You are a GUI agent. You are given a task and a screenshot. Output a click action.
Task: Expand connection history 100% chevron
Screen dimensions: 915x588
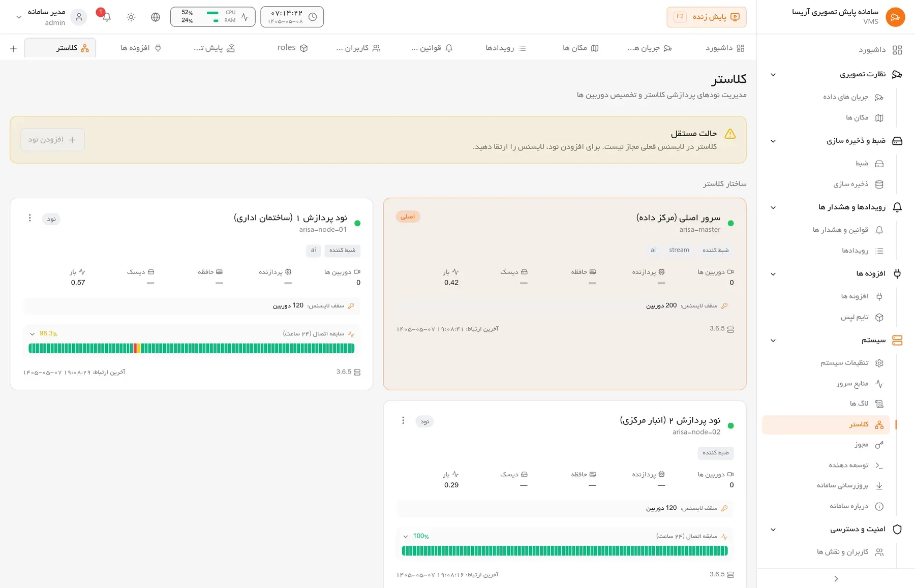pyautogui.click(x=406, y=536)
